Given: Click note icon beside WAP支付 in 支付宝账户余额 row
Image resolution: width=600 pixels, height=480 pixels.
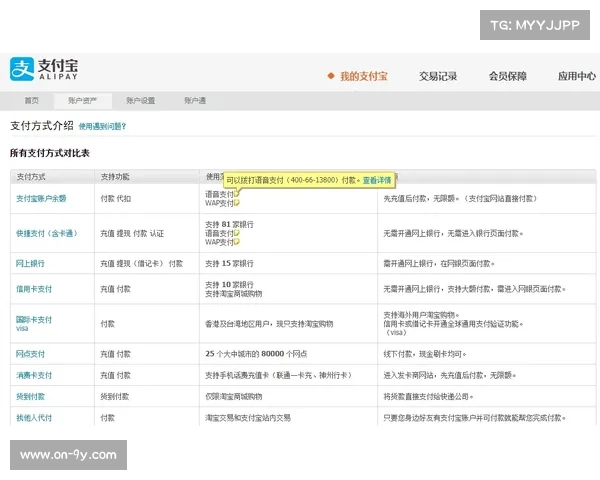Looking at the screenshot, I should (236, 203).
